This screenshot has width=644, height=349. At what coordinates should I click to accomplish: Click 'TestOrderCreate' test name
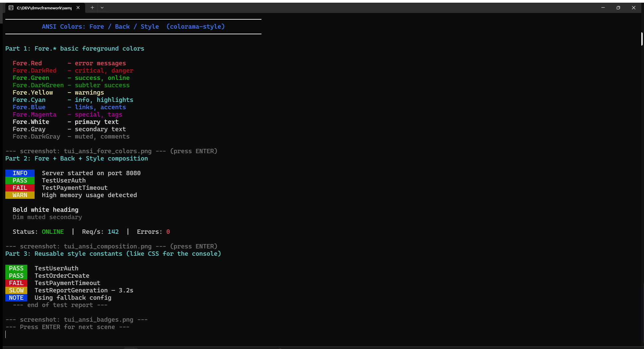coord(62,276)
